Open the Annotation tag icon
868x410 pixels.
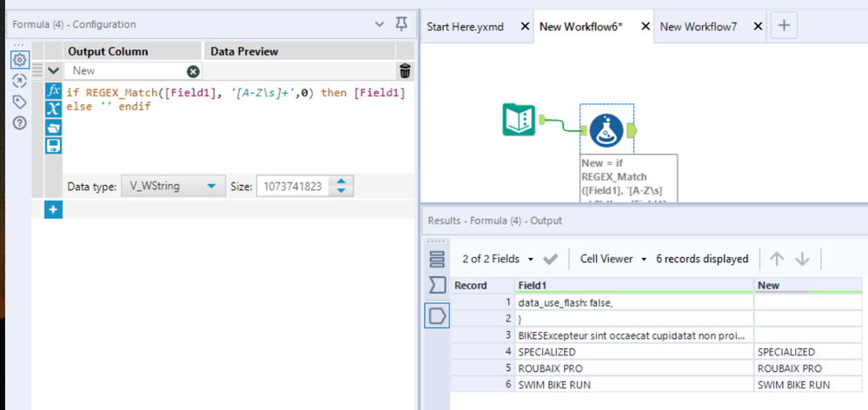19,102
